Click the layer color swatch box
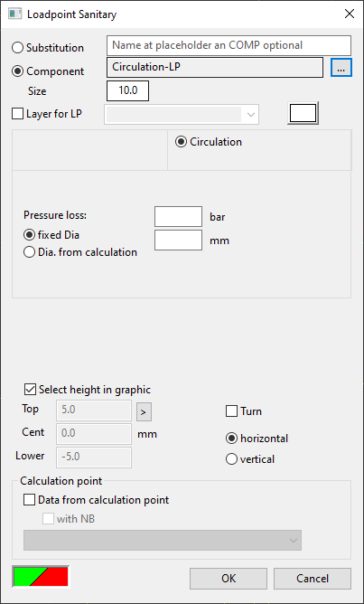This screenshot has width=364, height=604. 303,114
